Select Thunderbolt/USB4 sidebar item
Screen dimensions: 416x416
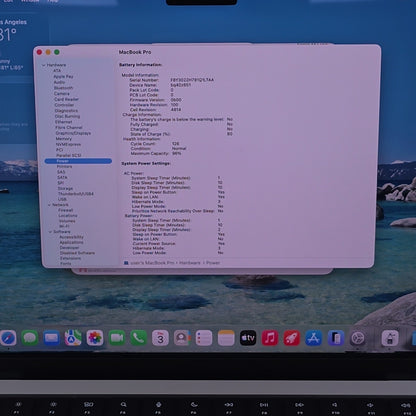click(76, 194)
